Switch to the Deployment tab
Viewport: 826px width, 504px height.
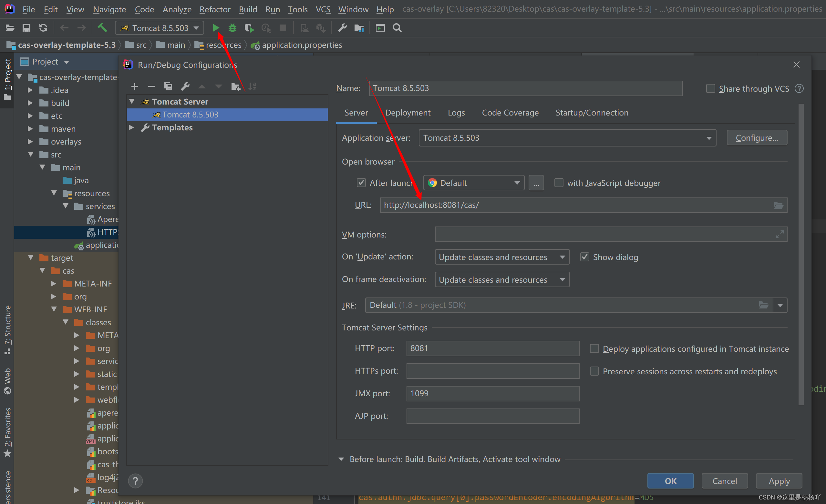click(408, 113)
